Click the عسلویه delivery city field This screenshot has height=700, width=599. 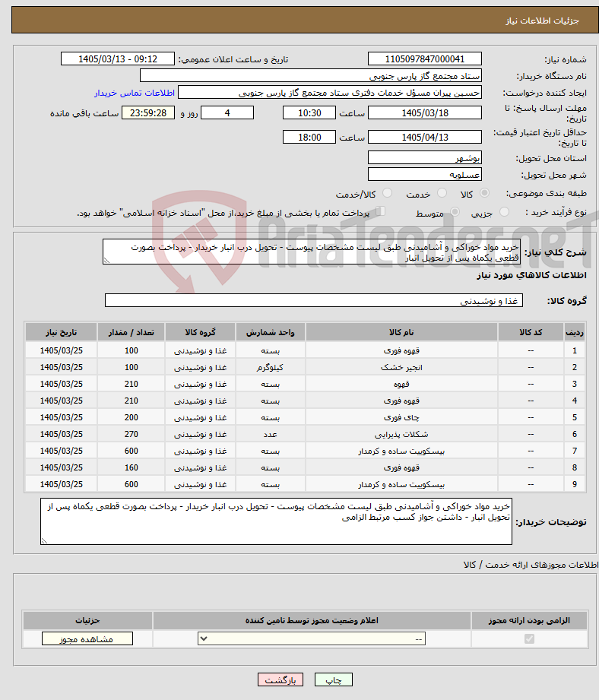click(x=424, y=175)
